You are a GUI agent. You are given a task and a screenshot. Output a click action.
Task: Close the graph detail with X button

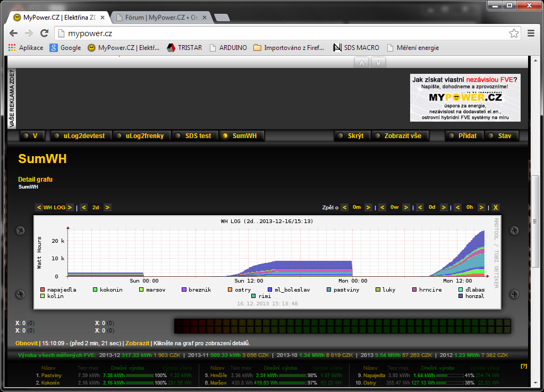click(x=496, y=207)
